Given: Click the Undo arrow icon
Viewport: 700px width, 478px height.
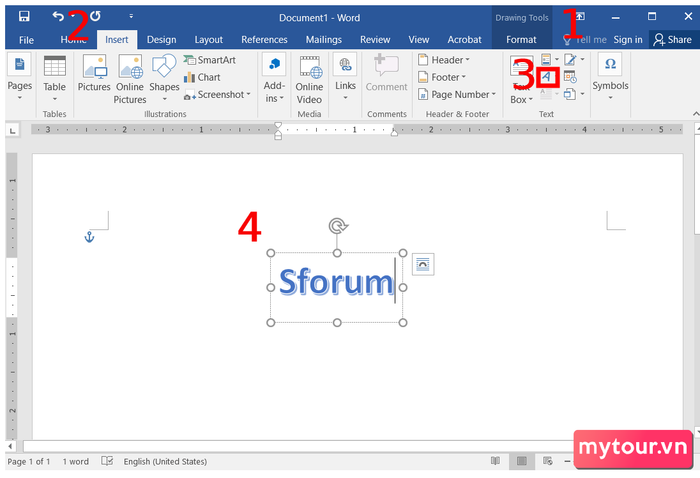Looking at the screenshot, I should click(58, 17).
